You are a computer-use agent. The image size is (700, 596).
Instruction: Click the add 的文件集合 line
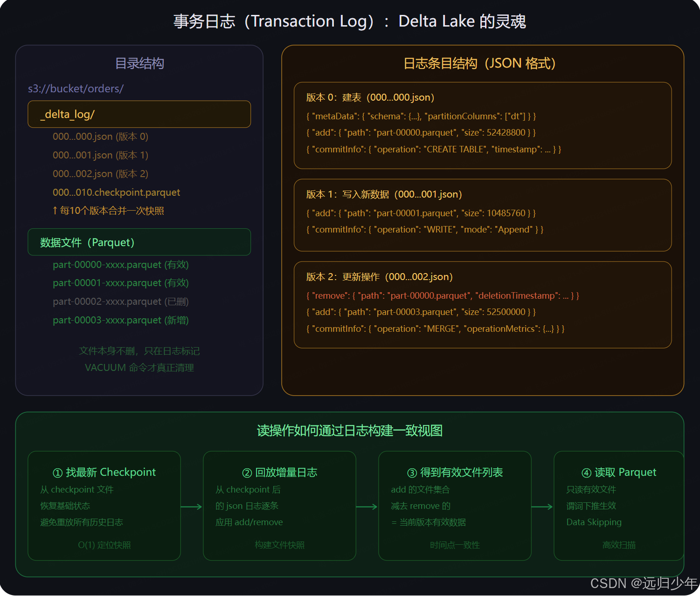click(420, 490)
